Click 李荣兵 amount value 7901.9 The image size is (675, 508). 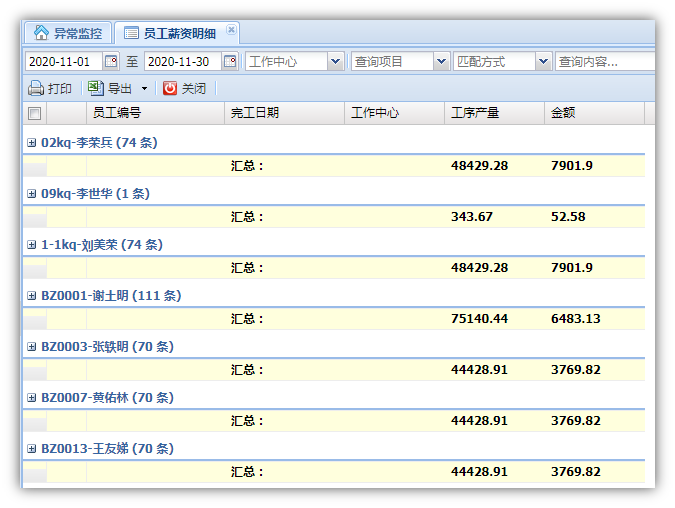(572, 166)
